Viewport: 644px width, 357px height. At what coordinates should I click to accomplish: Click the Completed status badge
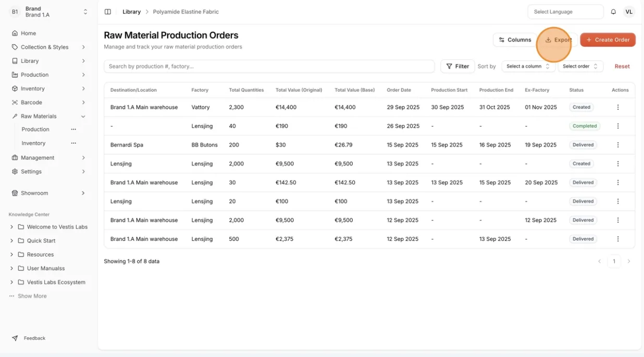(585, 126)
